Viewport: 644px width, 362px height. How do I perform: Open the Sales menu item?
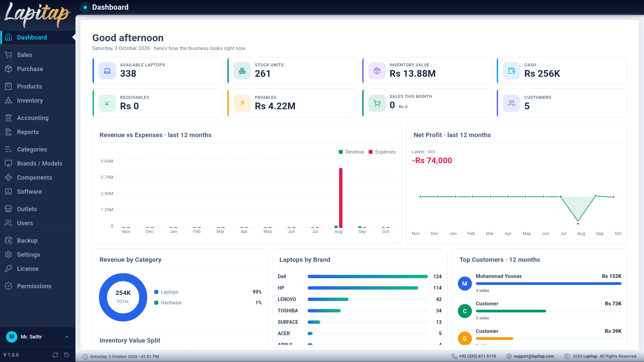38,55
